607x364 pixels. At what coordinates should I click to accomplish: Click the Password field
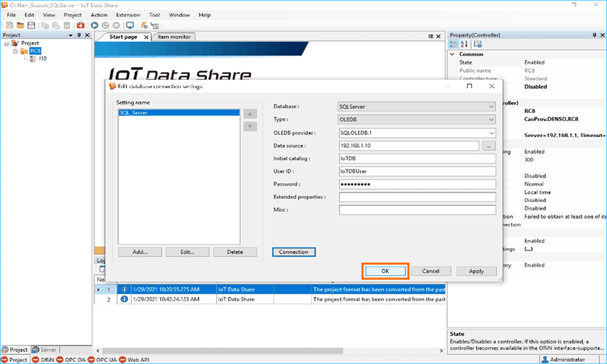(417, 184)
